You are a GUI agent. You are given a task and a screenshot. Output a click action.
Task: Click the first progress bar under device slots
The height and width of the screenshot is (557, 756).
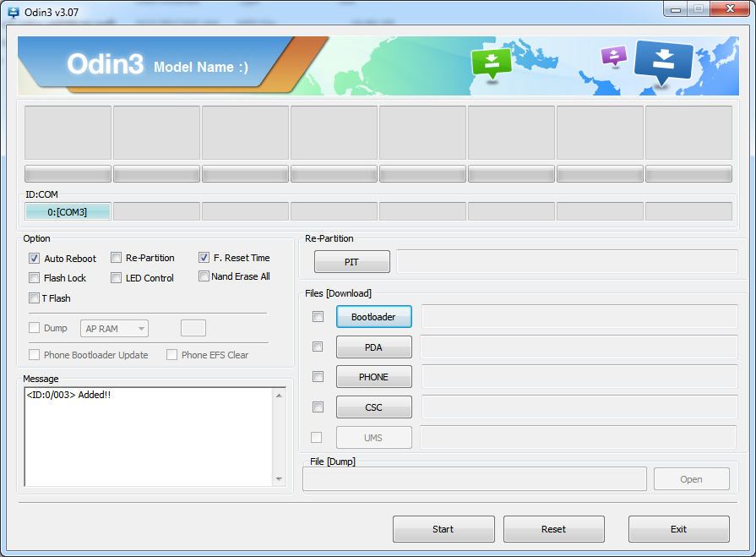(68, 174)
